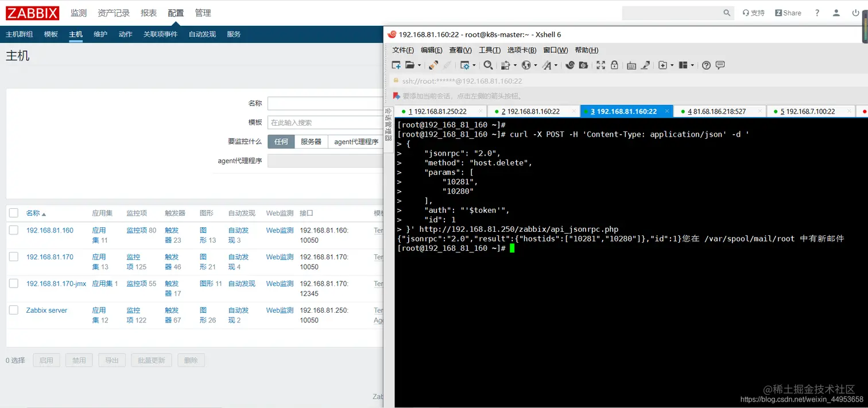Open 图形 11 link for 192.168.81.170-jmx

point(211,283)
